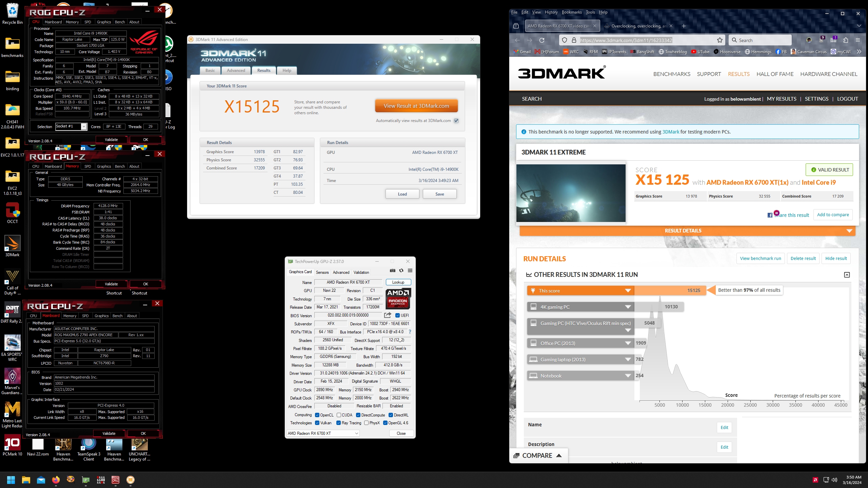Open the Firefox application menu icon
This screenshot has height=488, width=868.
(858, 40)
